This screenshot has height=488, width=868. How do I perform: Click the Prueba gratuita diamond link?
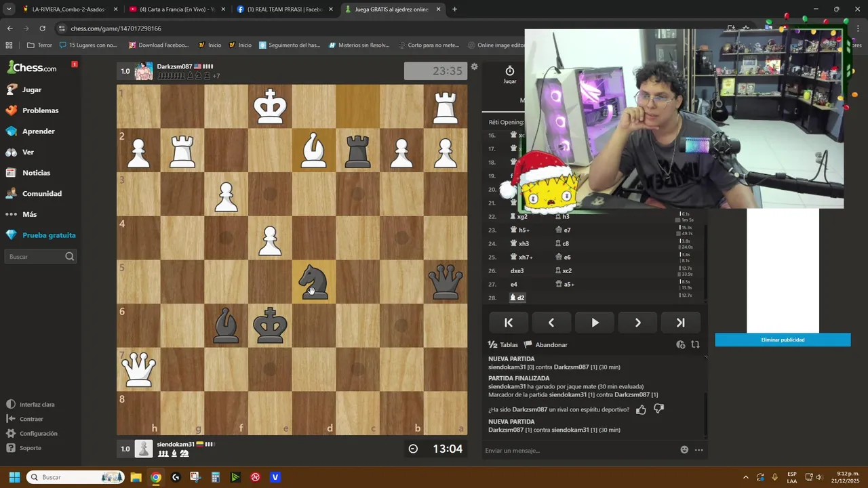tap(40, 235)
